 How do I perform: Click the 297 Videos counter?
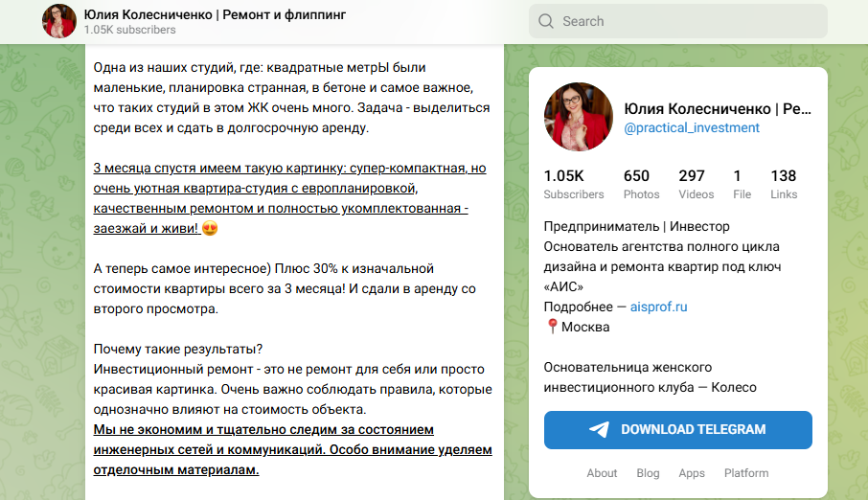[696, 184]
